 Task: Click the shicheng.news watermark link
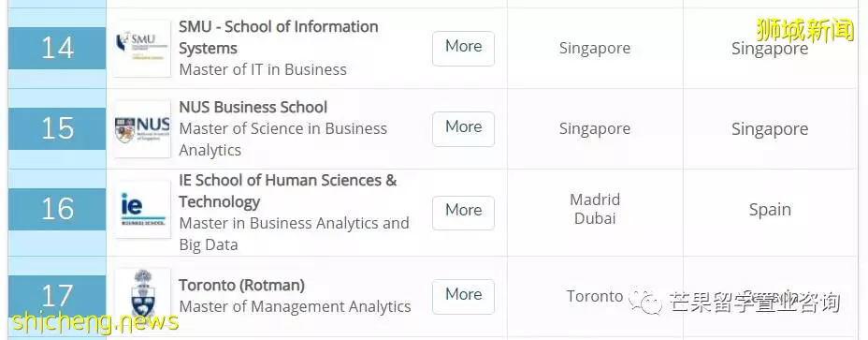94,322
